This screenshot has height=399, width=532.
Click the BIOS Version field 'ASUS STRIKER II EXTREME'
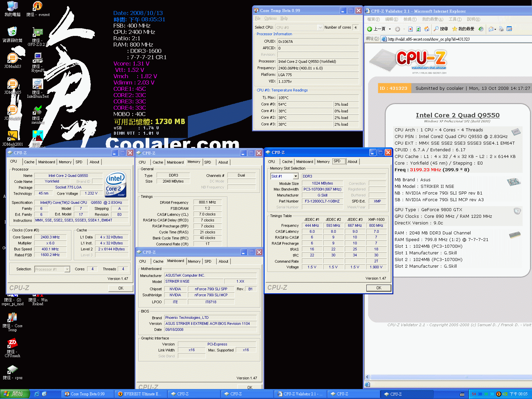pos(210,324)
